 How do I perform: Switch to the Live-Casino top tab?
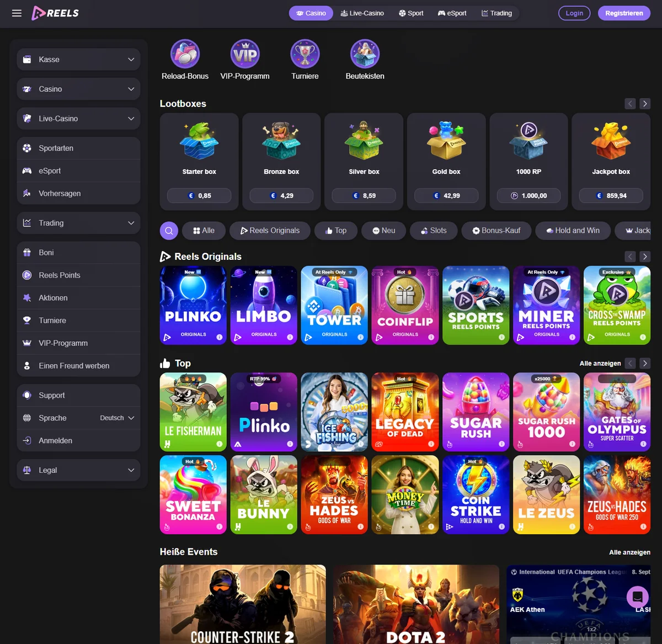coord(362,13)
